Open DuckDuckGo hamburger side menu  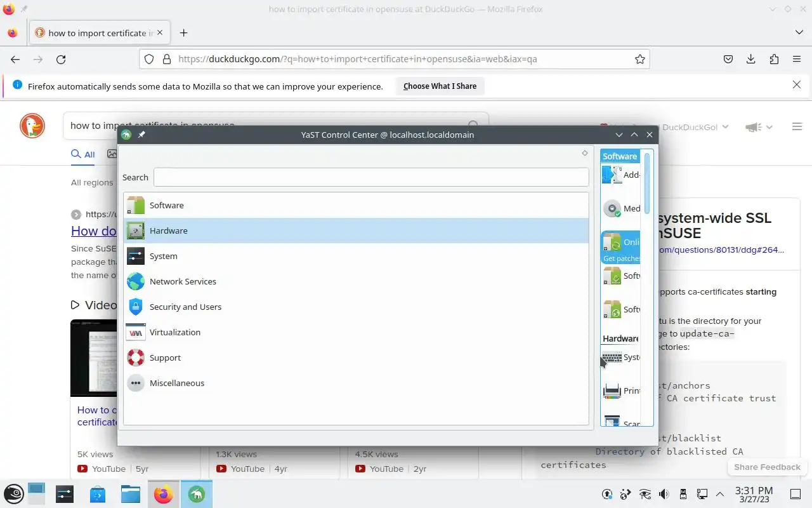(x=797, y=127)
